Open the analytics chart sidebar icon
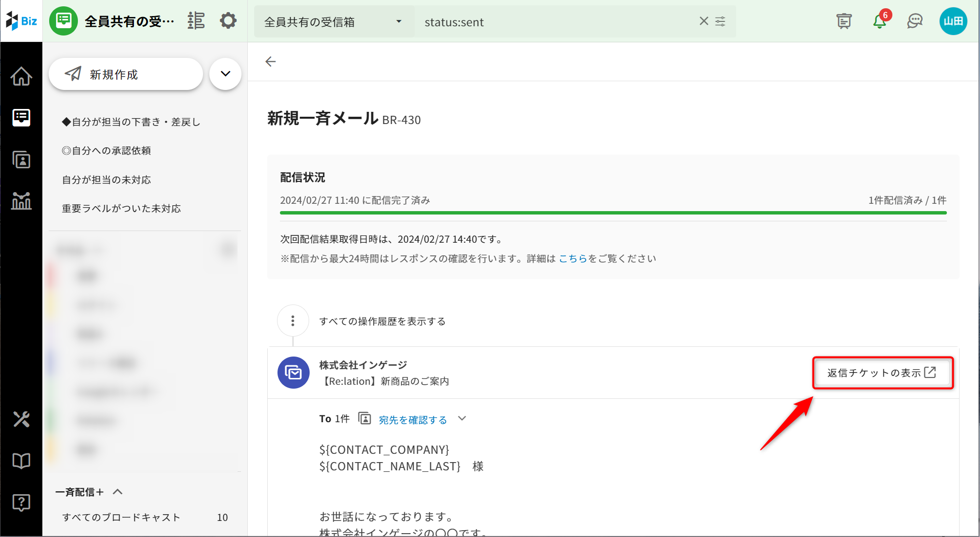Image resolution: width=980 pixels, height=537 pixels. coord(21,200)
